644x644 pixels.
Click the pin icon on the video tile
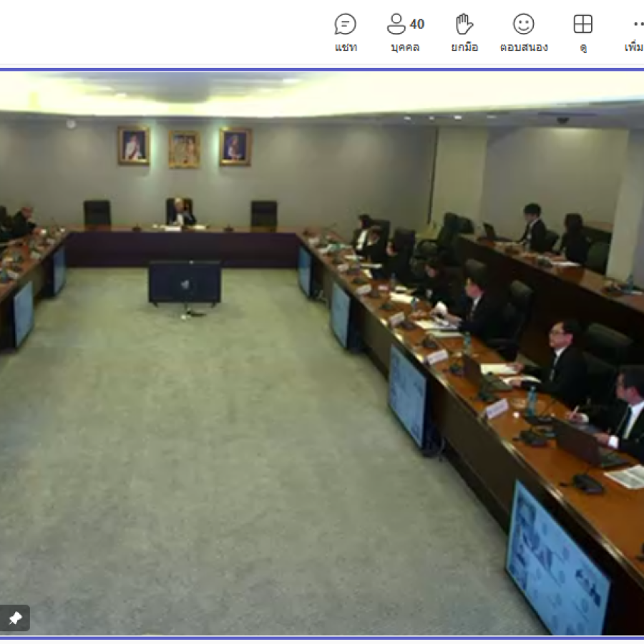(x=14, y=618)
